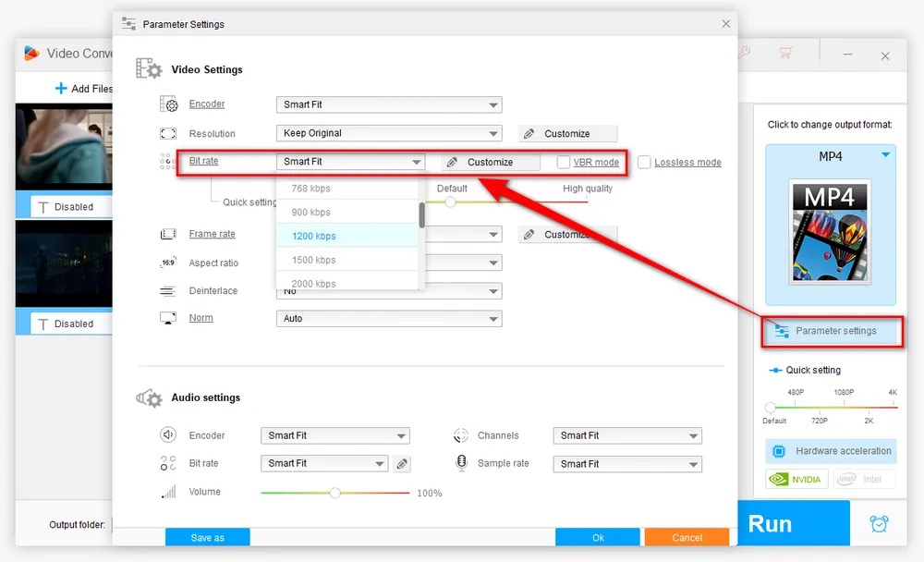Click the Save as button
The image size is (924, 562).
point(207,537)
